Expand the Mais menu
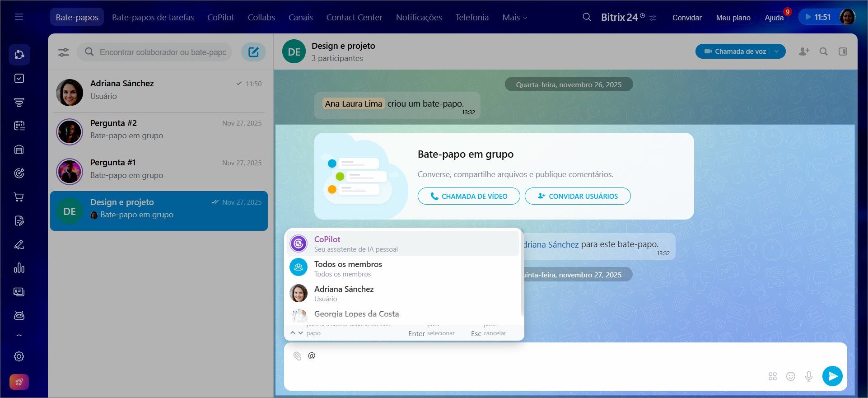 click(x=514, y=17)
